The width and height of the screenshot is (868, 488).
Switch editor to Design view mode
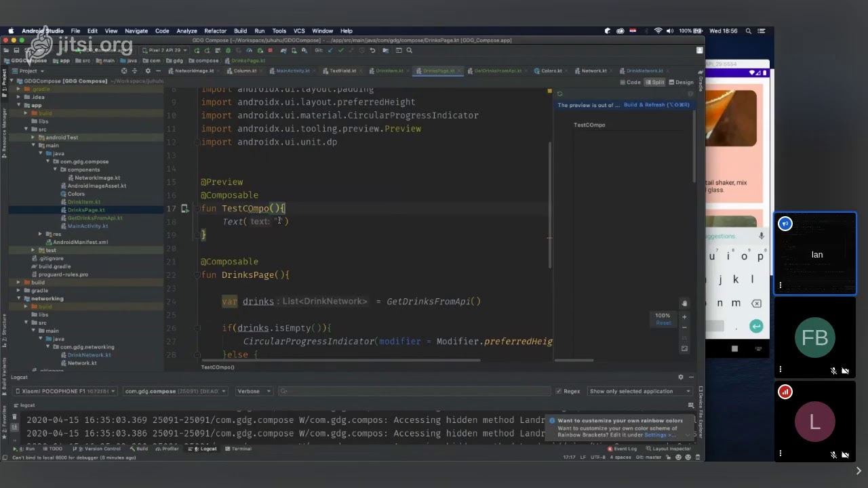click(681, 82)
